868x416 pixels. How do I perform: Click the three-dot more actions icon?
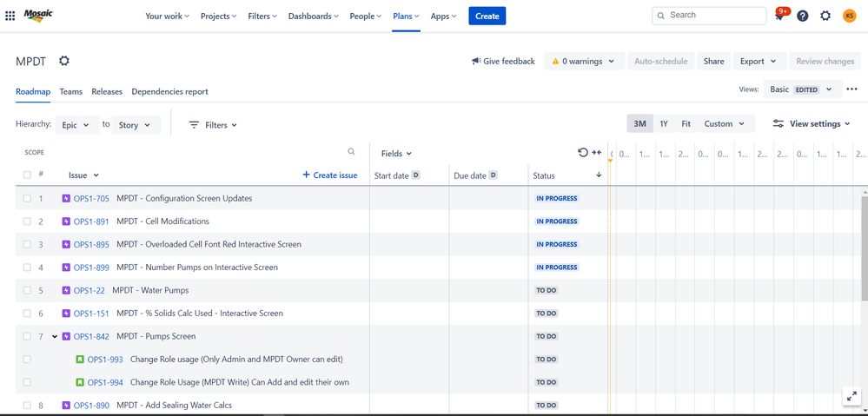pyautogui.click(x=852, y=89)
